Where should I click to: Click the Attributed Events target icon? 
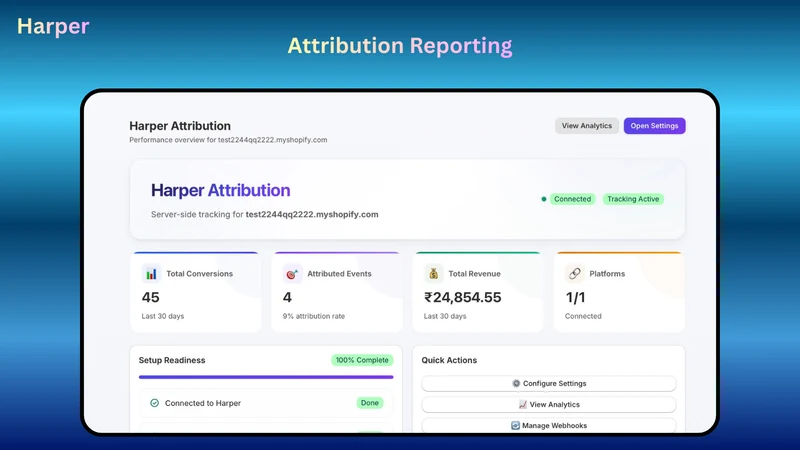(x=292, y=274)
